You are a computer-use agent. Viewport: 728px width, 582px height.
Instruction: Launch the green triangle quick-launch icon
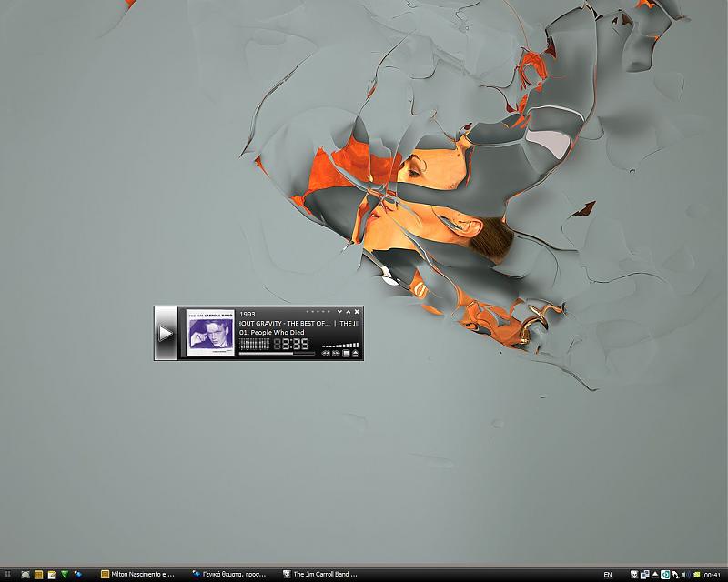click(x=65, y=575)
